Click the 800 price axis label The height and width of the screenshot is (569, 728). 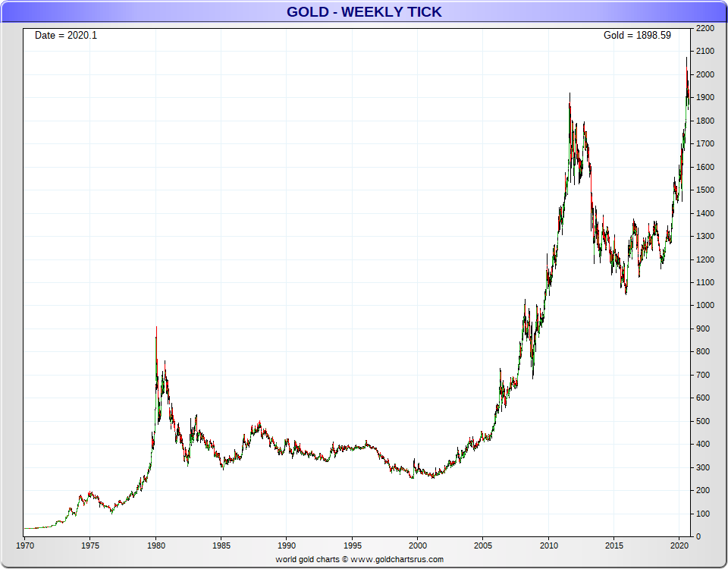pos(703,351)
